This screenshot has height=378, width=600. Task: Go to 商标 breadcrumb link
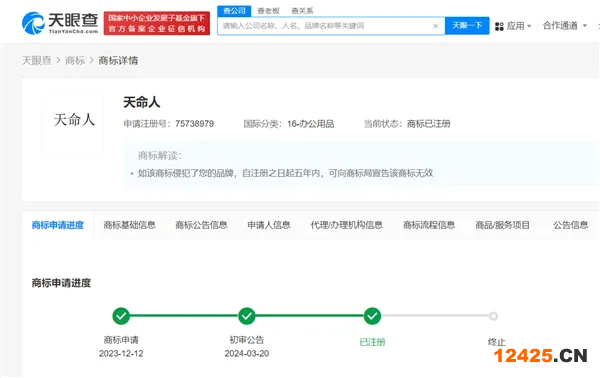tap(75, 60)
